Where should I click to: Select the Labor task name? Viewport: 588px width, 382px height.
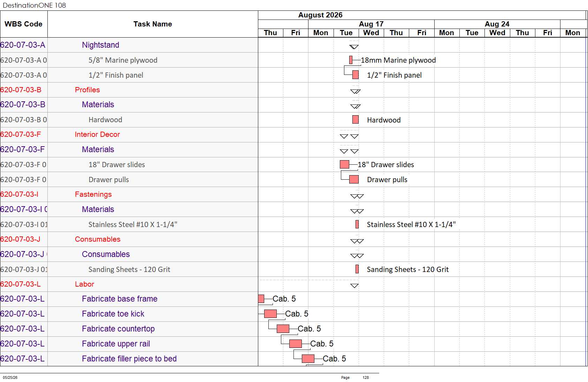pyautogui.click(x=84, y=284)
